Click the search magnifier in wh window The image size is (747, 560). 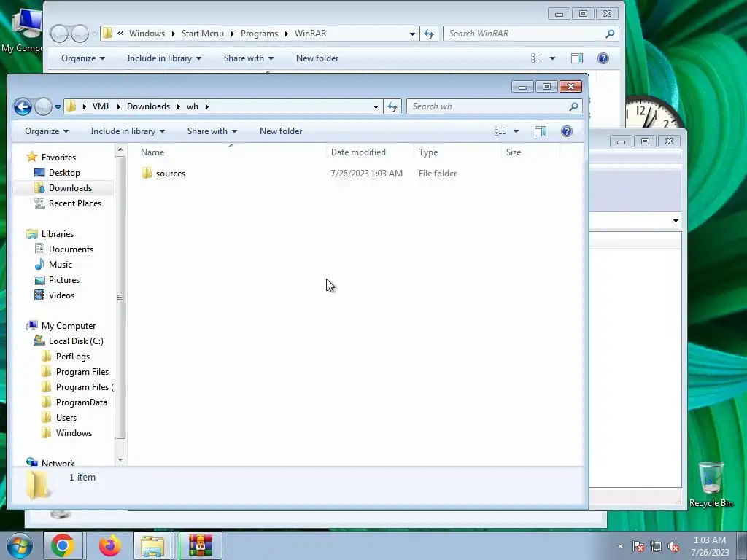coord(573,106)
